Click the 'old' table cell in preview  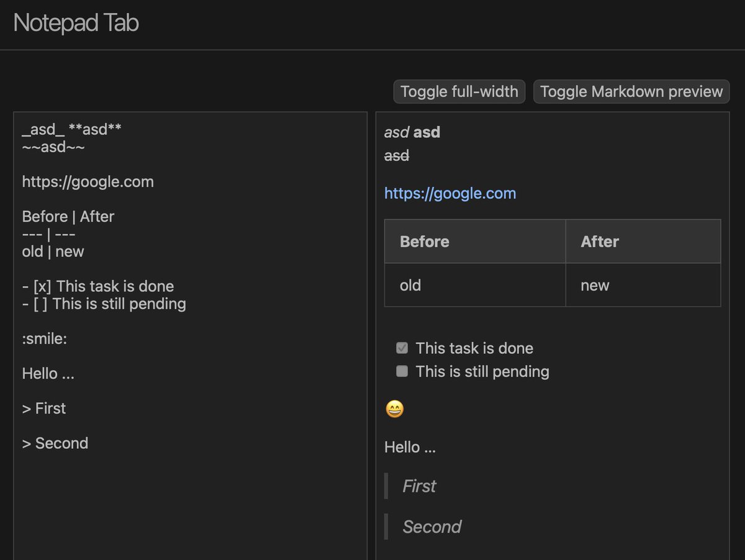(475, 285)
